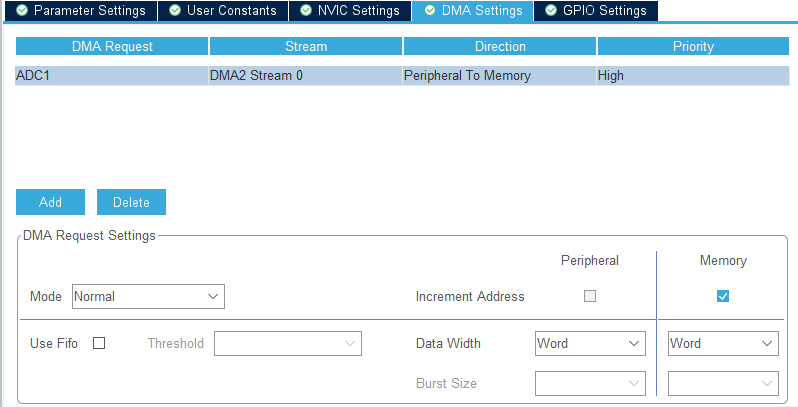Open the Memory Data Width dropdown
Image resolution: width=798 pixels, height=407 pixels.
(x=723, y=343)
